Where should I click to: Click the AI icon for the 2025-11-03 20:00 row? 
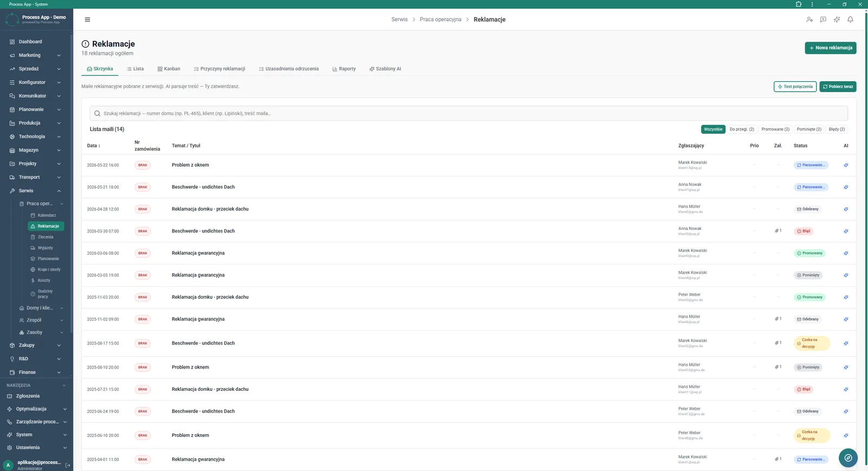(846, 298)
